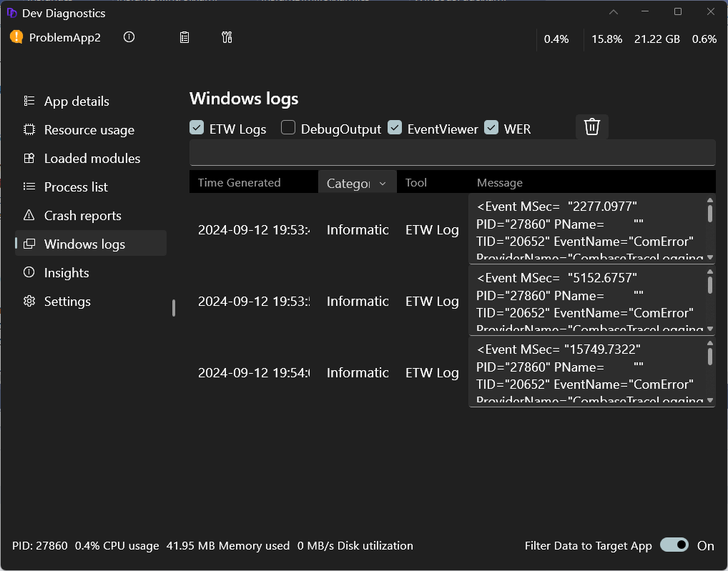Maximize the Dev Diagnostics window
728x571 pixels.
click(x=678, y=11)
